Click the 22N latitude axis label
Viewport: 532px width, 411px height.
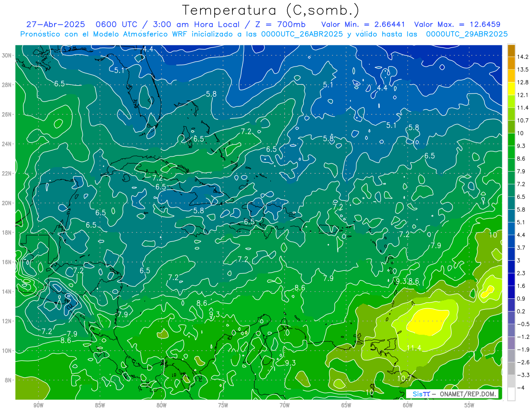7,173
